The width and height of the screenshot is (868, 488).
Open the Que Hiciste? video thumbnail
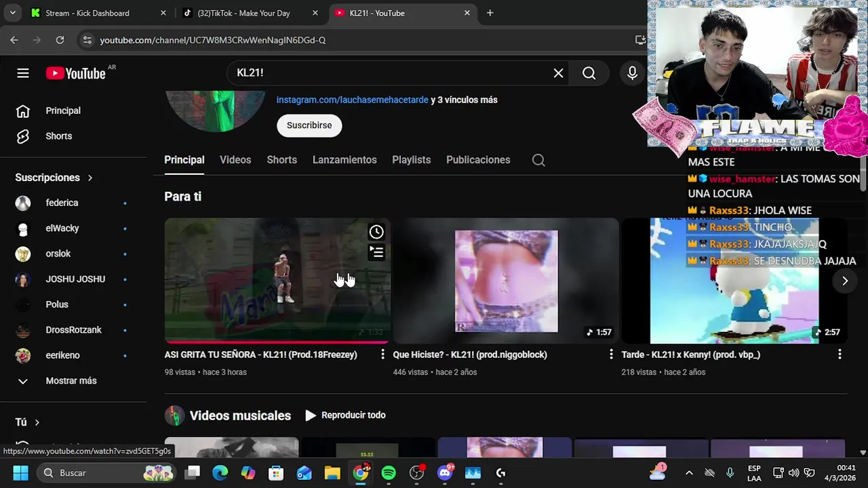[506, 281]
